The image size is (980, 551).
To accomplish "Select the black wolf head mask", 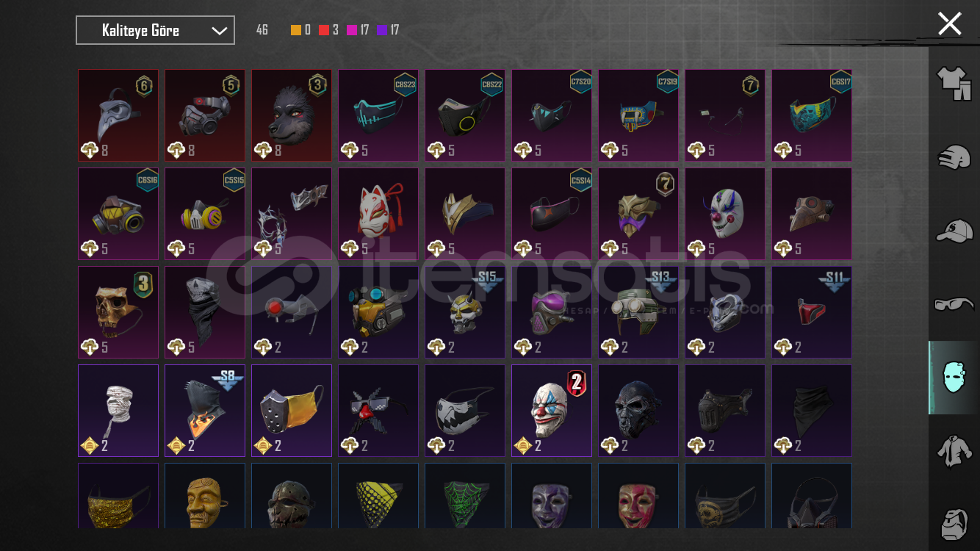I will click(292, 115).
